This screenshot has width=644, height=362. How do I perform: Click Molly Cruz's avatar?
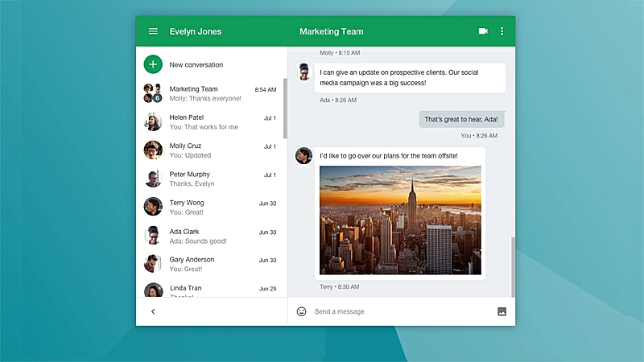tap(153, 150)
